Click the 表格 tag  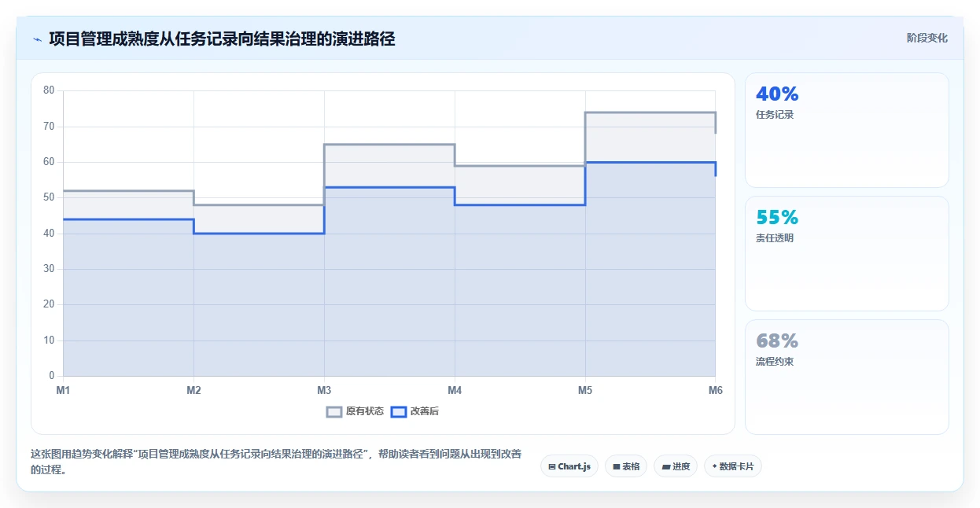pos(626,466)
